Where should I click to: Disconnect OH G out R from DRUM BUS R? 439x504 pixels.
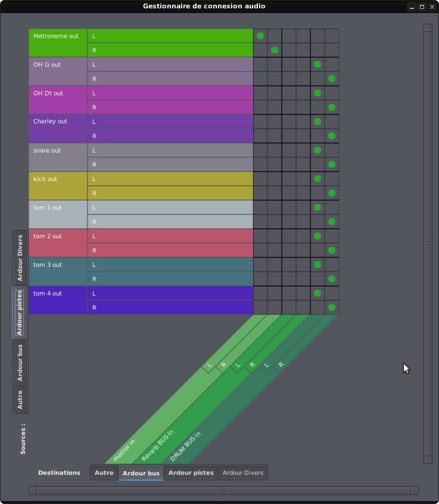click(332, 79)
